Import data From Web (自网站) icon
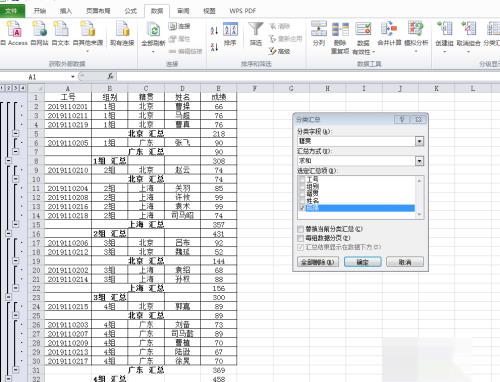The height and width of the screenshot is (382, 500). (40, 32)
